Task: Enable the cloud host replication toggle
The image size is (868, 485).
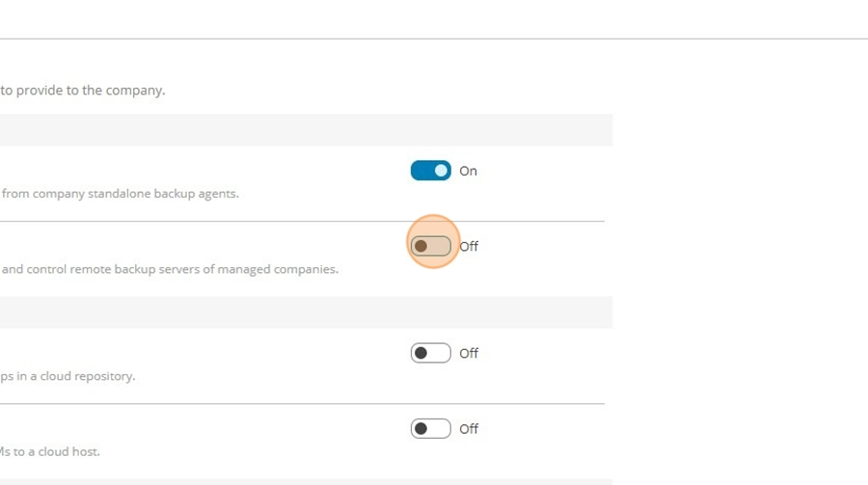Action: pyautogui.click(x=431, y=428)
